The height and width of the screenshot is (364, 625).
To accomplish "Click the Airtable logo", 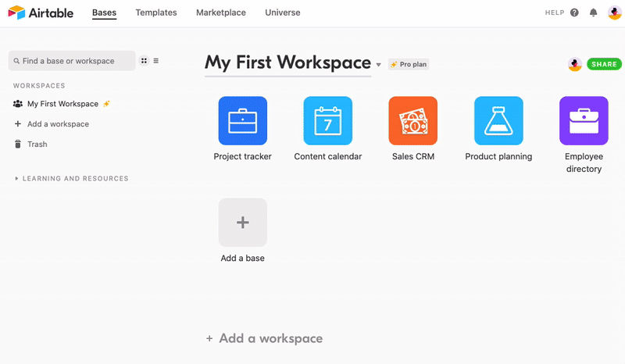I will tap(41, 12).
